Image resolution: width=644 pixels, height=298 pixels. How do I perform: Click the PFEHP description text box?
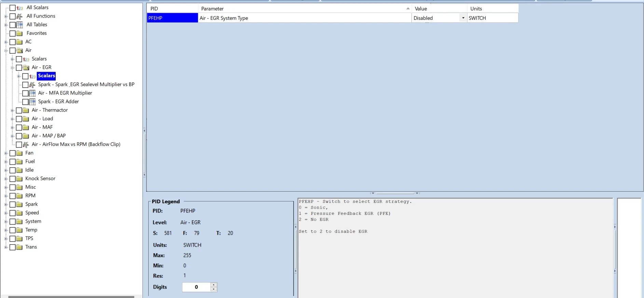click(455, 248)
